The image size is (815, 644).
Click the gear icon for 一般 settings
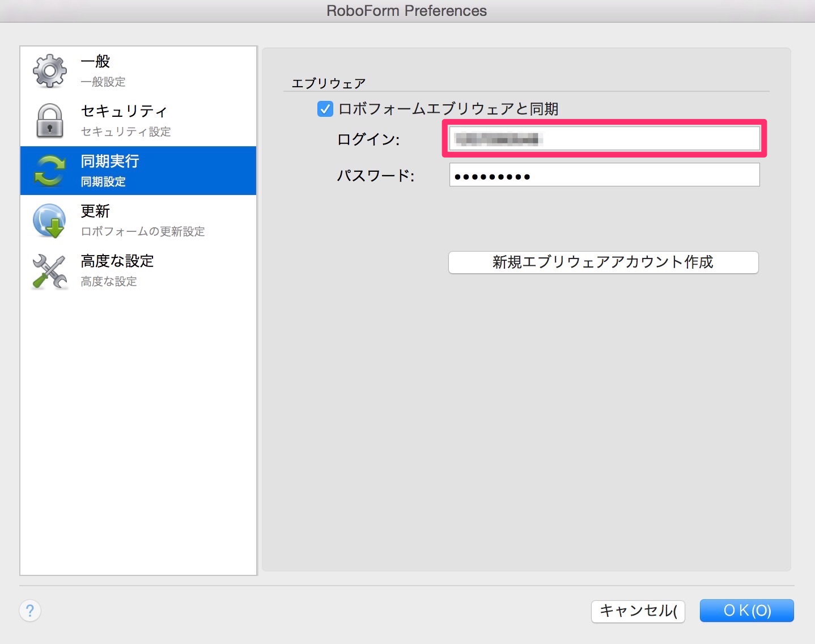pyautogui.click(x=50, y=71)
